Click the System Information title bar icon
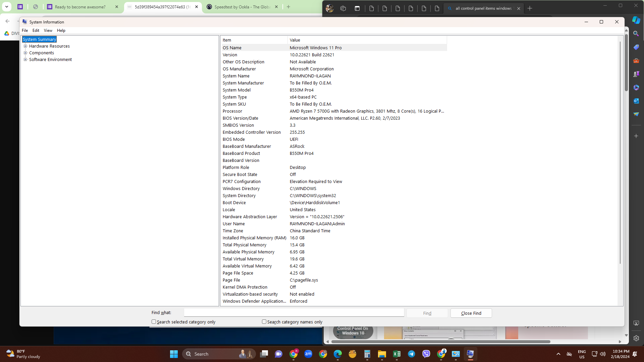Image resolution: width=644 pixels, height=362 pixels. (x=24, y=22)
